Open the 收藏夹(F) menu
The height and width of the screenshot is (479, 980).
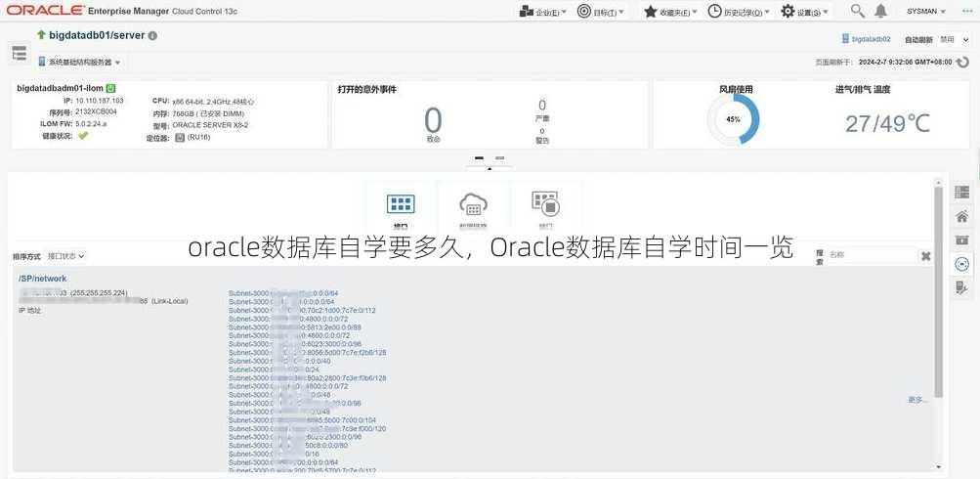670,12
